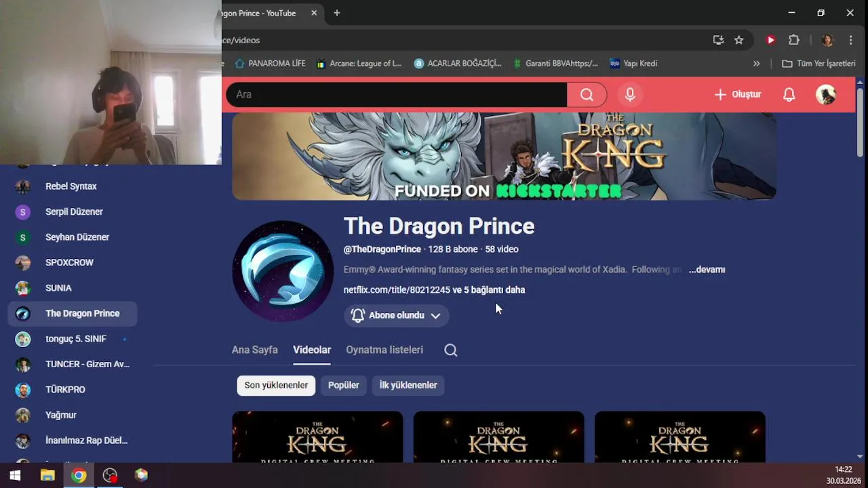Click the browser address bar
This screenshot has width=868, height=488.
(461, 40)
